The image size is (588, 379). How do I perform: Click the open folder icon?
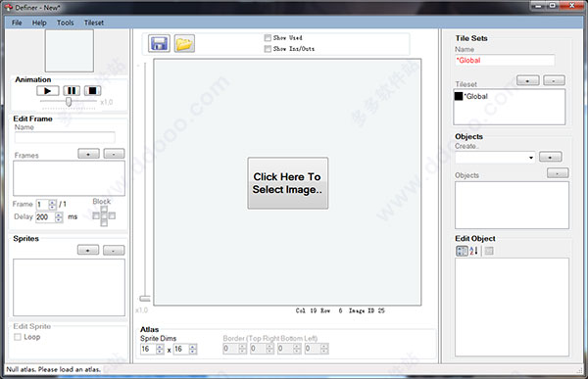(184, 43)
